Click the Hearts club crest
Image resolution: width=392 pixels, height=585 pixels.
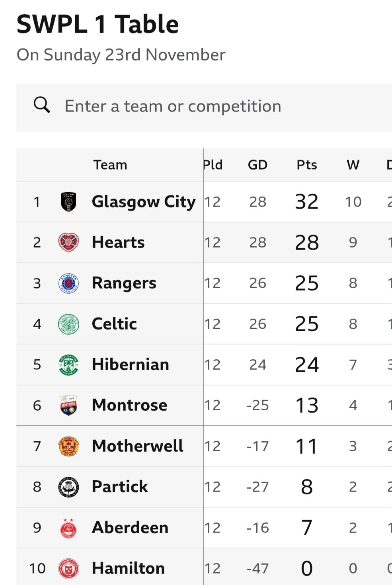68,242
